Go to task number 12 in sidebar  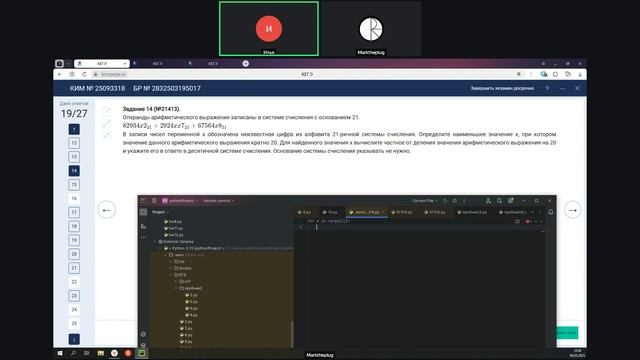click(74, 143)
